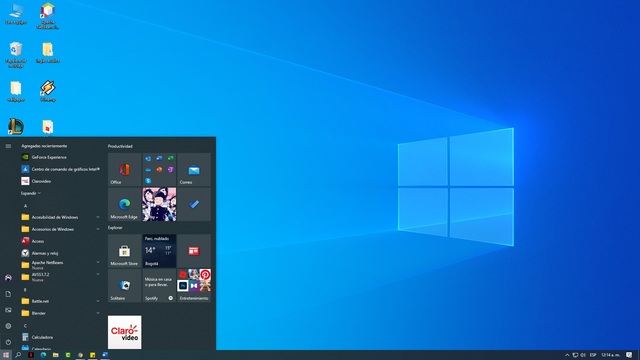
Task: Expand the Start menu hamburger button
Action: tap(8, 146)
